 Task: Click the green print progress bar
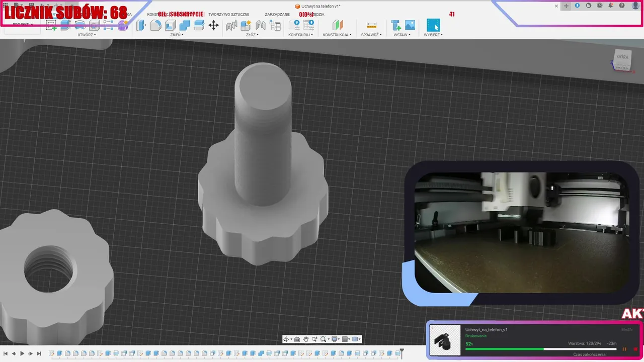click(504, 349)
